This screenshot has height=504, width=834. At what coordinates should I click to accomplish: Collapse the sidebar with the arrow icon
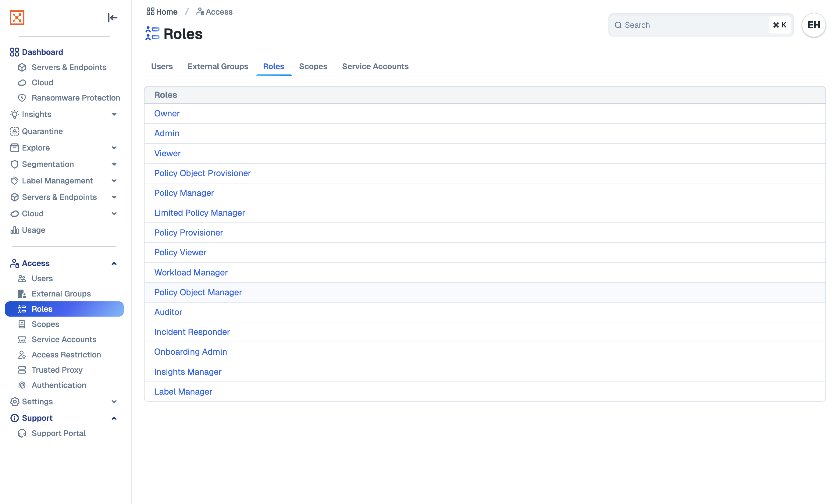[x=112, y=18]
